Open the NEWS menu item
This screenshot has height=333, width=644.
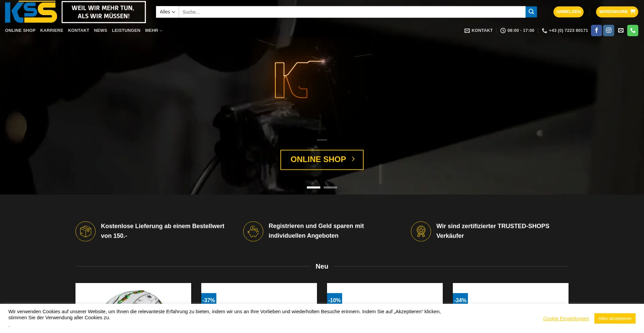coord(101,31)
